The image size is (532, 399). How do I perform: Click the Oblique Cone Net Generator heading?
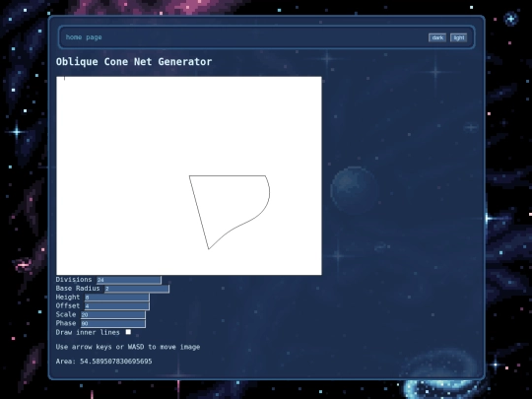click(x=134, y=62)
